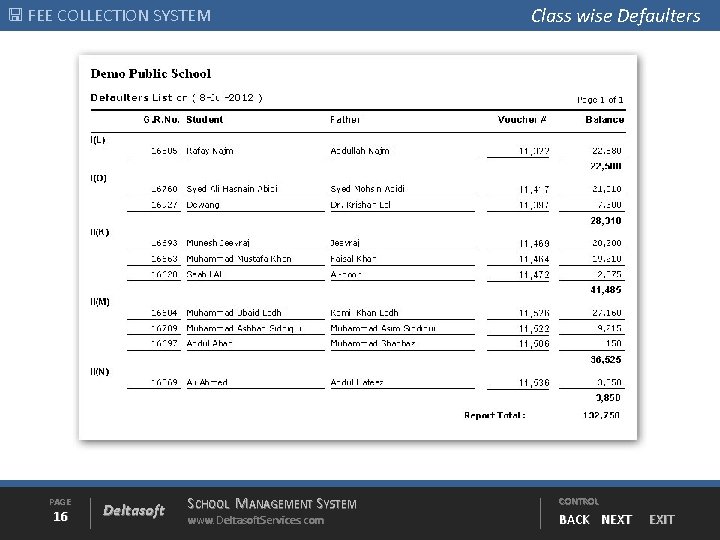Click EXIT control
The image size is (720, 540).
click(x=661, y=519)
